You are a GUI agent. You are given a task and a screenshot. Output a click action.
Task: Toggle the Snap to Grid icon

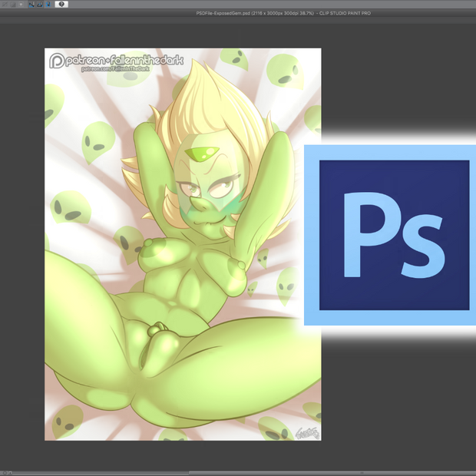coord(48,5)
